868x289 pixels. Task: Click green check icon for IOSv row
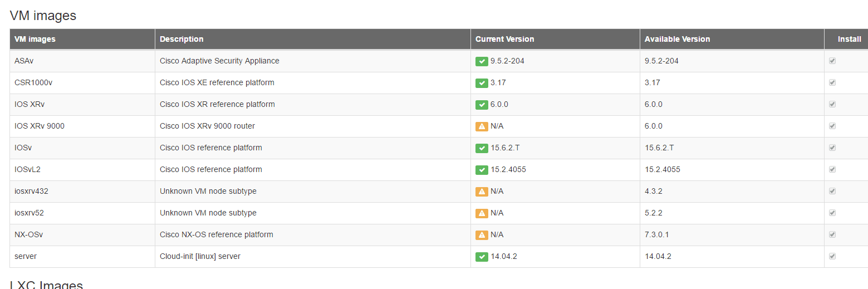(482, 148)
